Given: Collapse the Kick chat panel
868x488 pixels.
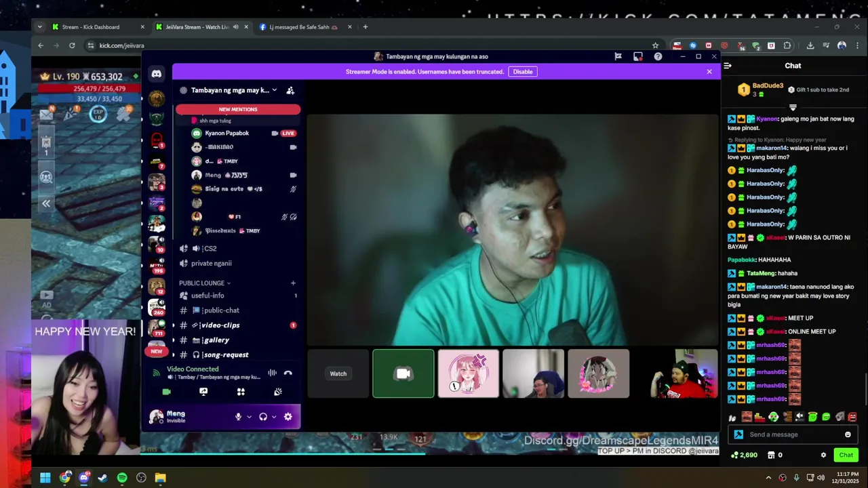Looking at the screenshot, I should click(728, 66).
